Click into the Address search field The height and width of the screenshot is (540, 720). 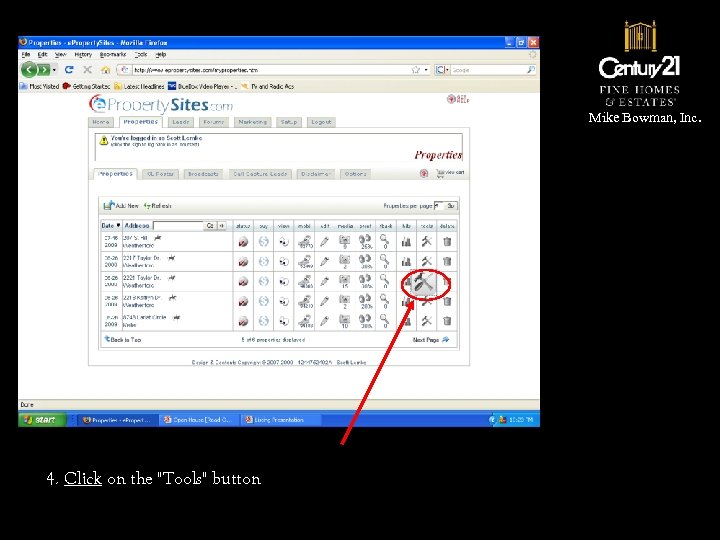tap(179, 225)
